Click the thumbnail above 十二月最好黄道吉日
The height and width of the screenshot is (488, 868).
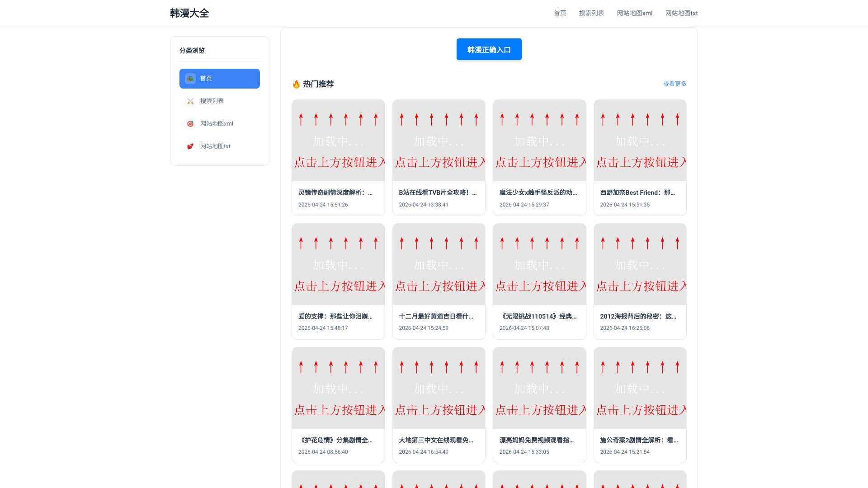439,264
